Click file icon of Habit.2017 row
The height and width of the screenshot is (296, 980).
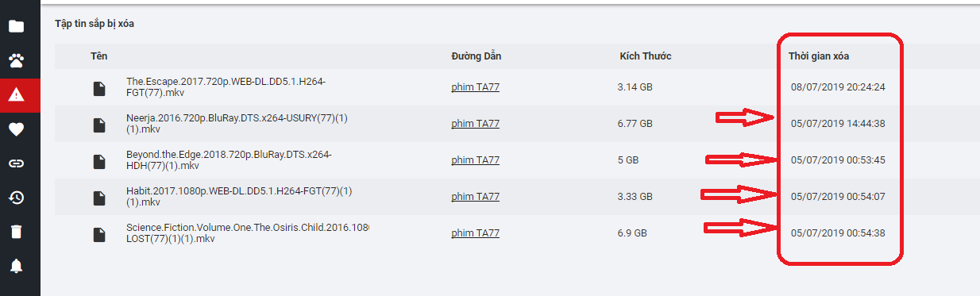(x=99, y=197)
